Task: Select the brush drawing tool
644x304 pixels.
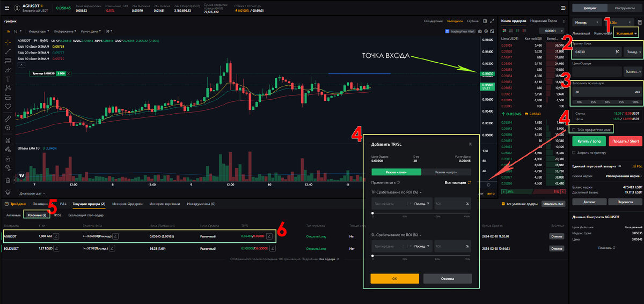Action: [8, 70]
